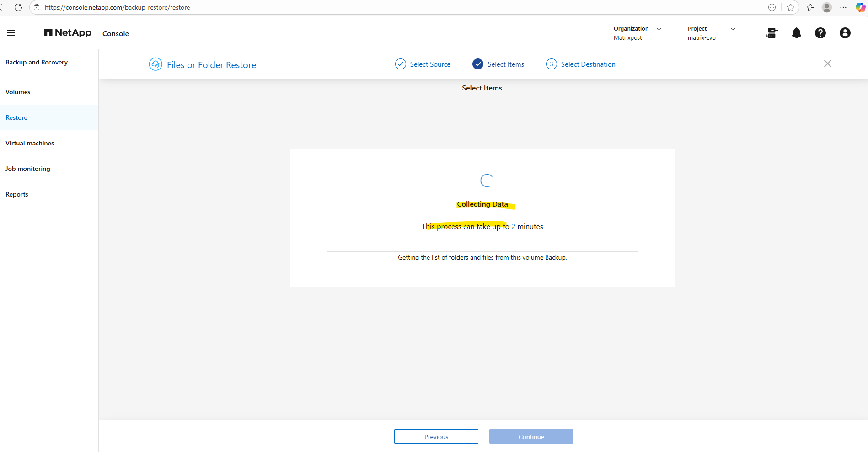Open the browser profile avatar icon
The height and width of the screenshot is (452, 868).
827,7
